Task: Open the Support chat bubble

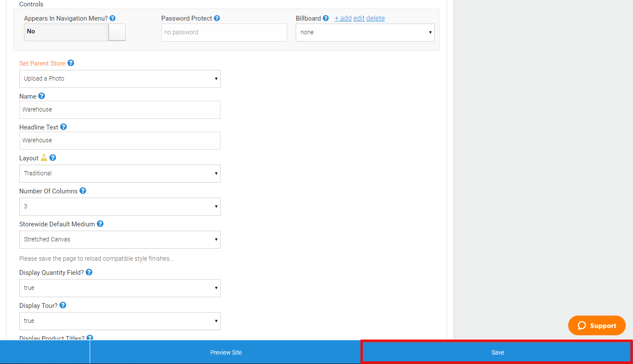Action: [597, 325]
